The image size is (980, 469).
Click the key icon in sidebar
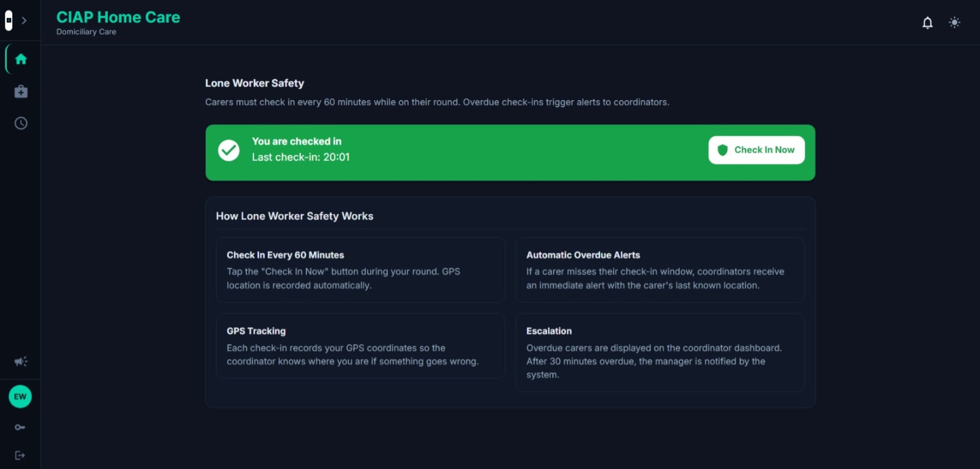(20, 427)
